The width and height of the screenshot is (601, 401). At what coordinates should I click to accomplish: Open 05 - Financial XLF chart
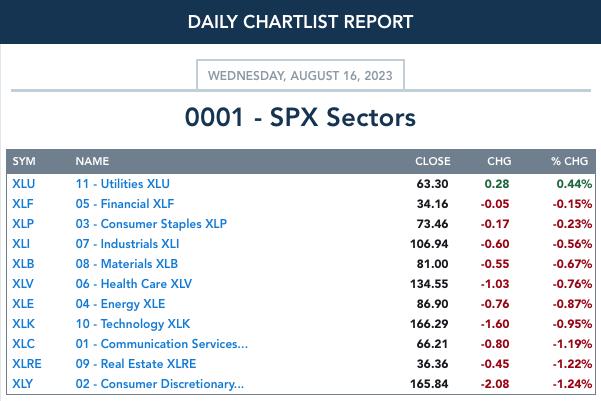[125, 204]
